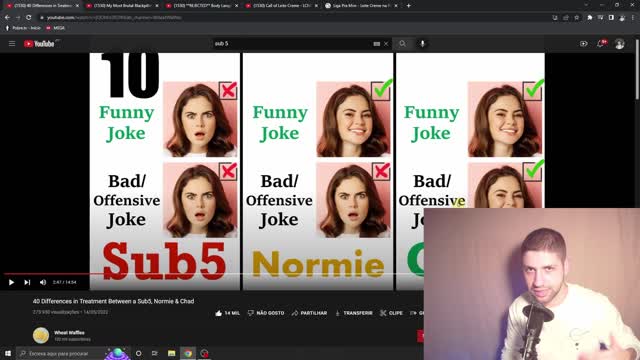
Task: Play the video with the play button
Action: [x=11, y=282]
